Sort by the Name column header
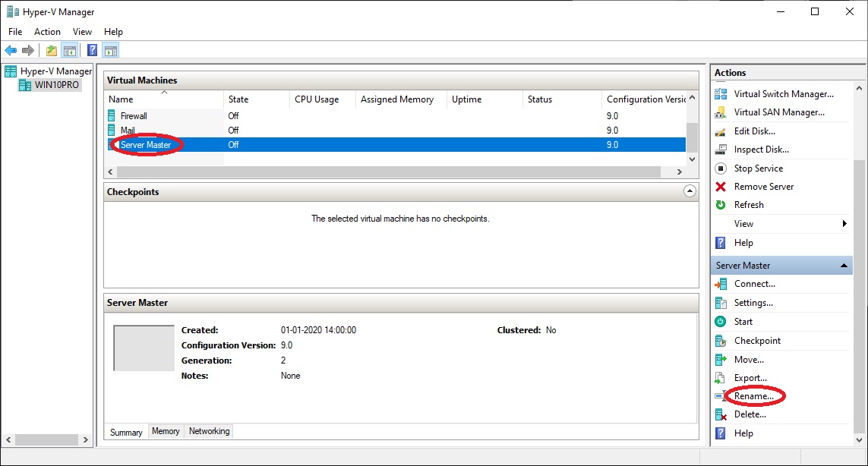The image size is (868, 466). [x=164, y=99]
